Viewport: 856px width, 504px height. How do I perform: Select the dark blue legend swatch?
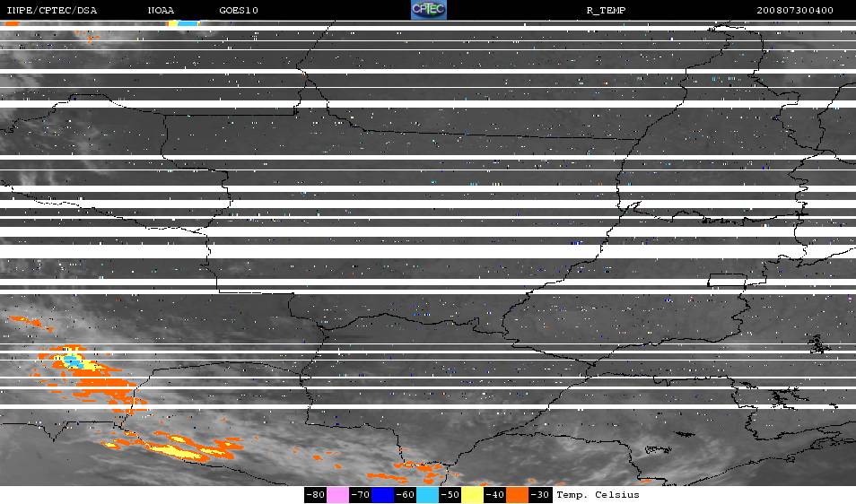tap(383, 495)
